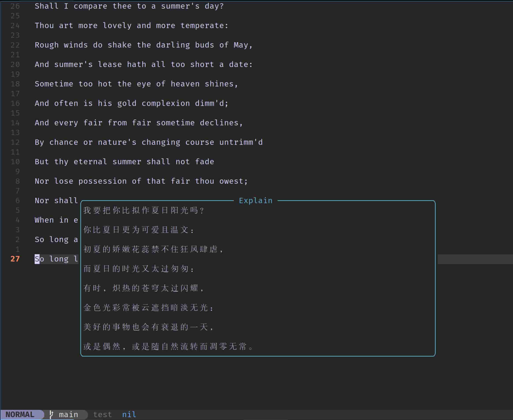
Task: Click the 'test' filename in statusline
Action: point(103,414)
